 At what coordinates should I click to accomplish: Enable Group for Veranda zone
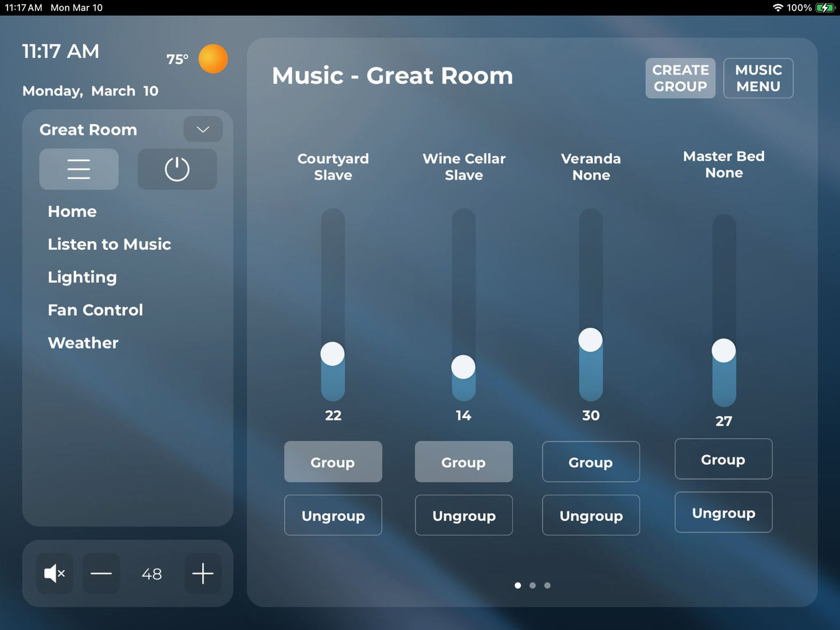591,462
